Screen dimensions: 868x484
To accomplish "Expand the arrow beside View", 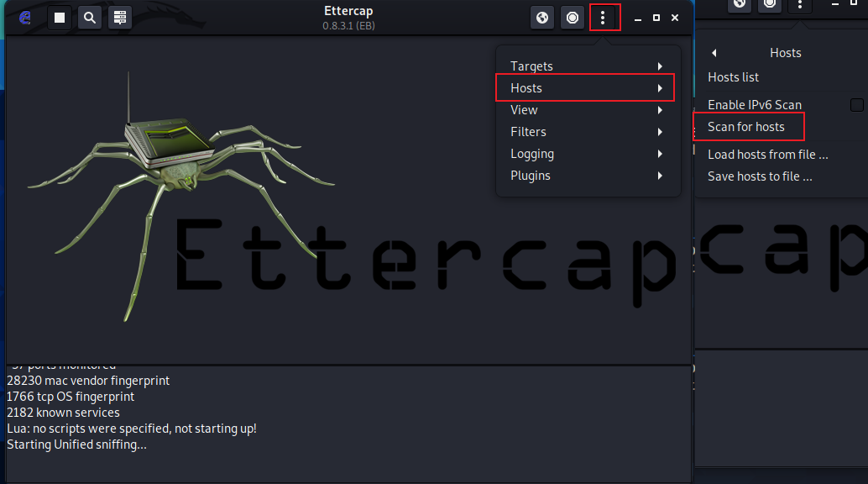I will (660, 110).
